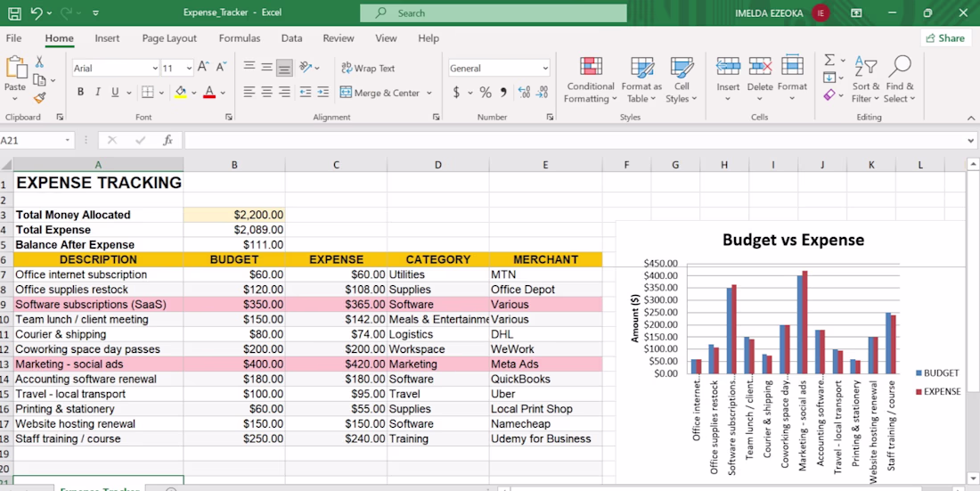
Task: Open the Arial font name dropdown
Action: [x=155, y=69]
